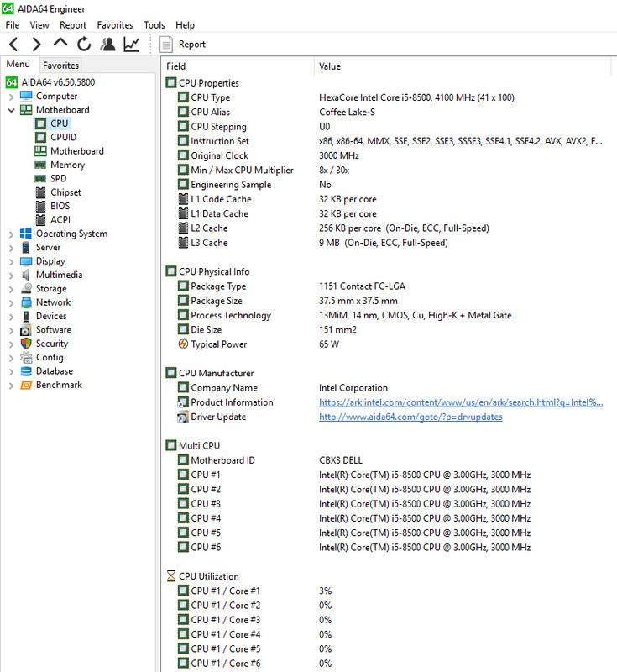617x672 pixels.
Task: Click the Config node icon
Action: 26,357
